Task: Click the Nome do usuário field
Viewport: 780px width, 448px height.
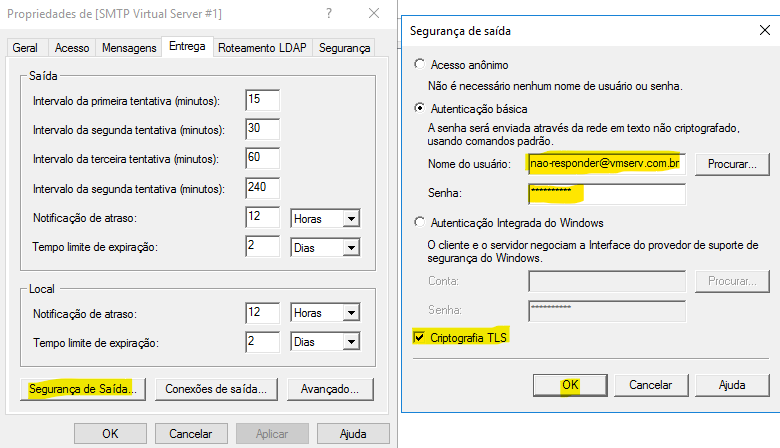Action: 607,164
